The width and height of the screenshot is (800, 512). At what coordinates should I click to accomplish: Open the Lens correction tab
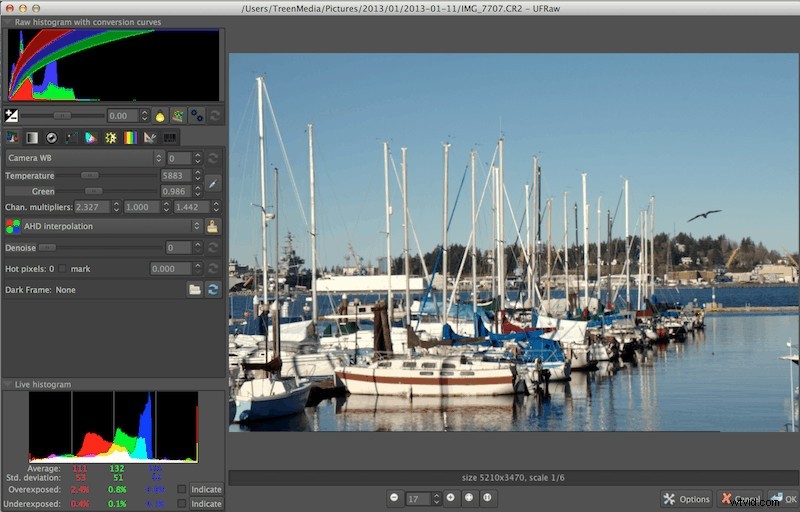pyautogui.click(x=52, y=137)
